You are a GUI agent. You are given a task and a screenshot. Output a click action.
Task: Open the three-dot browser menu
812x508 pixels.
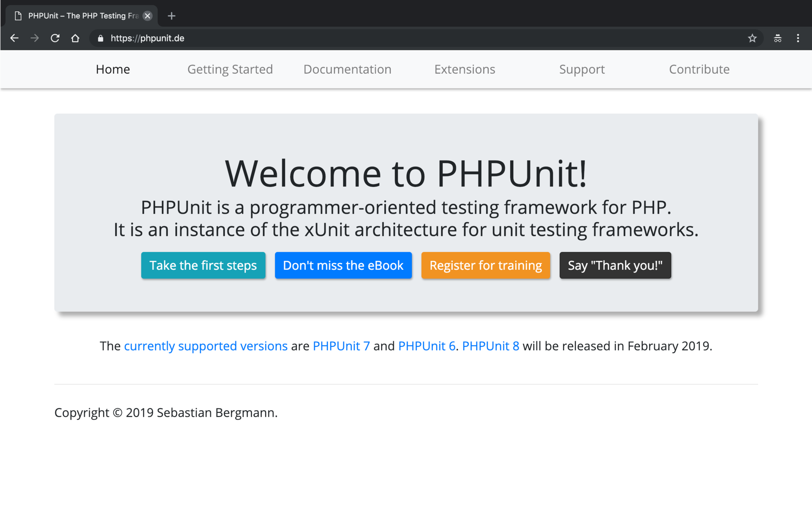point(798,38)
